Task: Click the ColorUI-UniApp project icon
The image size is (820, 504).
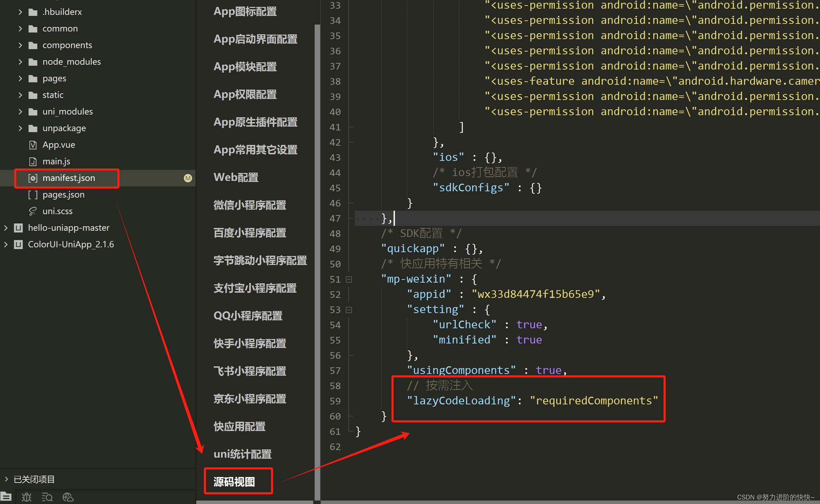Action: [x=18, y=245]
